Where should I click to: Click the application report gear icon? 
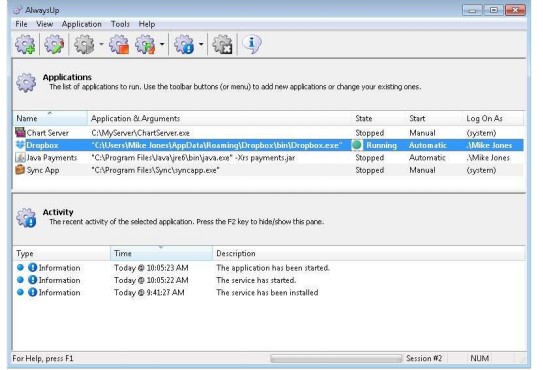pos(184,44)
